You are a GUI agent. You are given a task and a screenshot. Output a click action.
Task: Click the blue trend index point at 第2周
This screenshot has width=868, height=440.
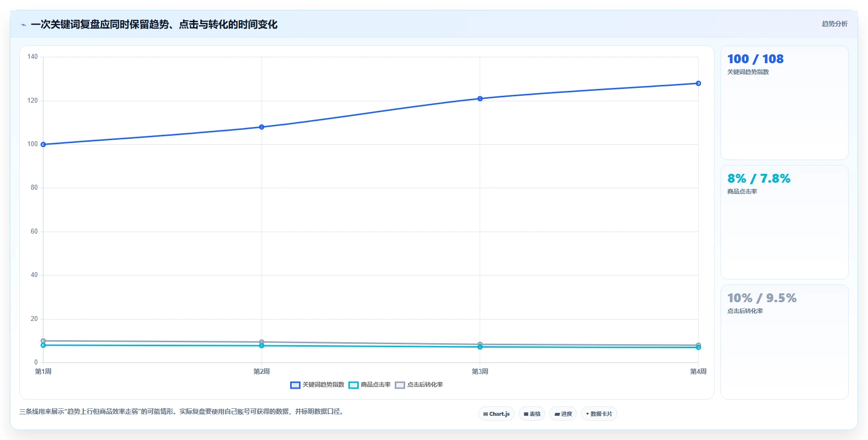262,127
